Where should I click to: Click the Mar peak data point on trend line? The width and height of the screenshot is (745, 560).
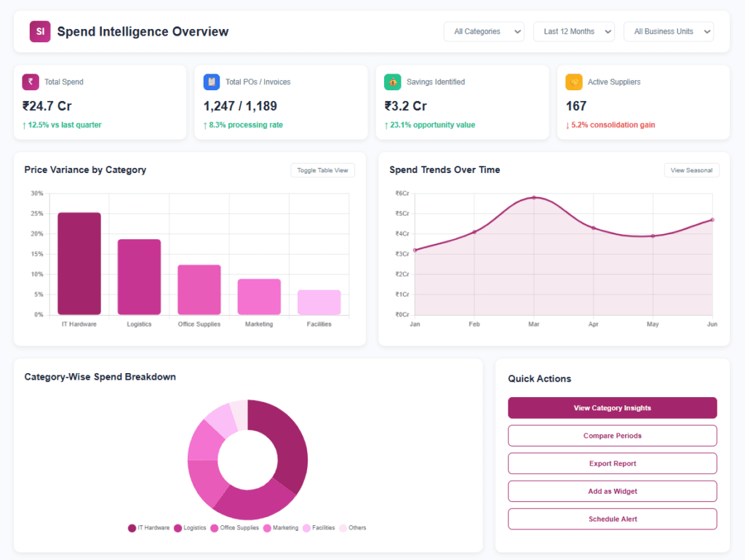pos(534,198)
